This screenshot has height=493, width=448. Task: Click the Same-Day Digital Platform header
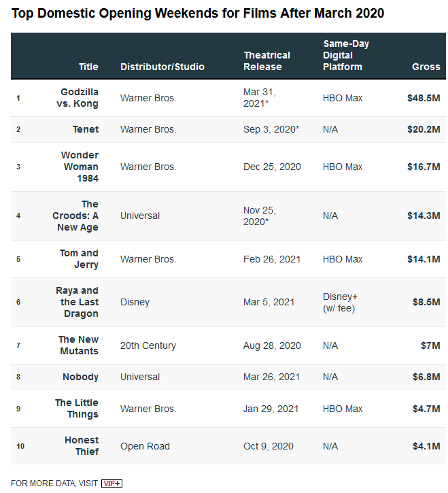tap(346, 55)
